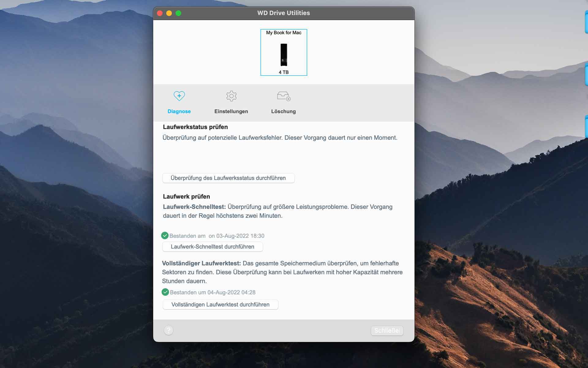The image size is (588, 368).
Task: Click the Diagnose heart icon
Action: [179, 96]
